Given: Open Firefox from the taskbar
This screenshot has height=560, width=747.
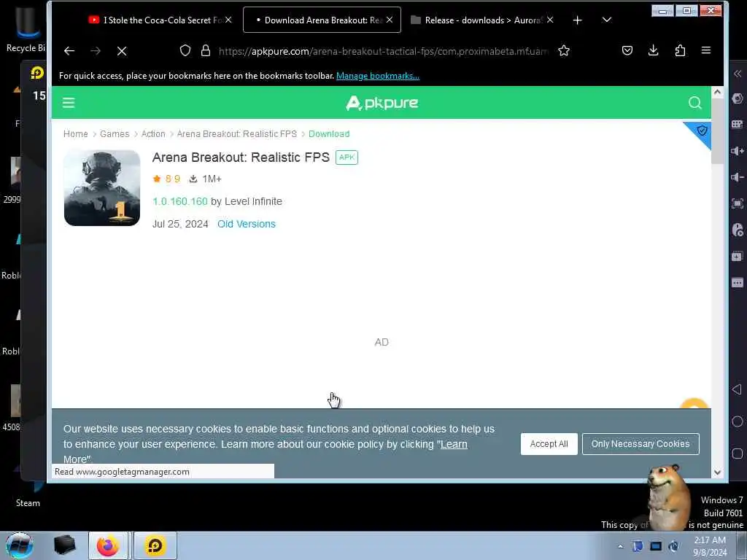Looking at the screenshot, I should point(108,545).
